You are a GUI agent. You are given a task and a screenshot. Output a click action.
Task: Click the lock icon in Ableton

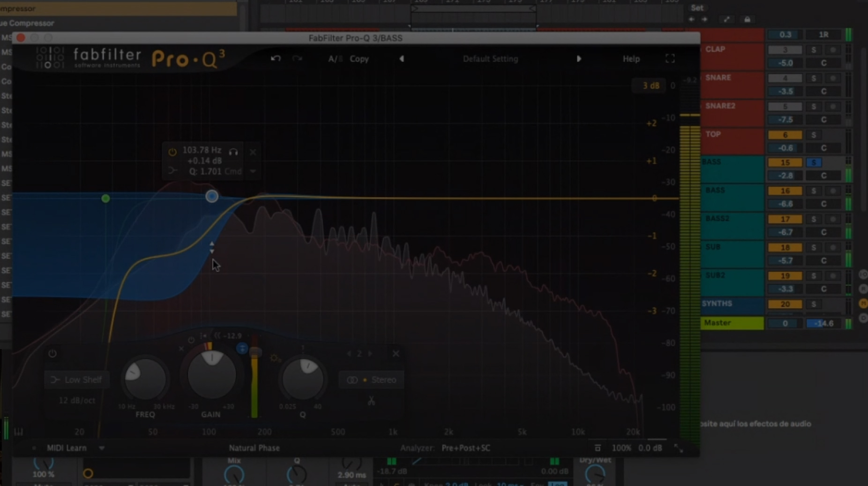point(747,19)
